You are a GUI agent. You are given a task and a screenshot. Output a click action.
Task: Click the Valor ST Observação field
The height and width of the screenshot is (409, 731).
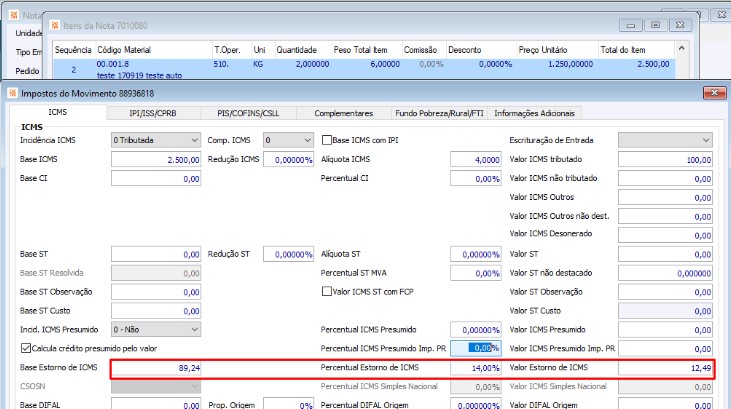pos(665,292)
